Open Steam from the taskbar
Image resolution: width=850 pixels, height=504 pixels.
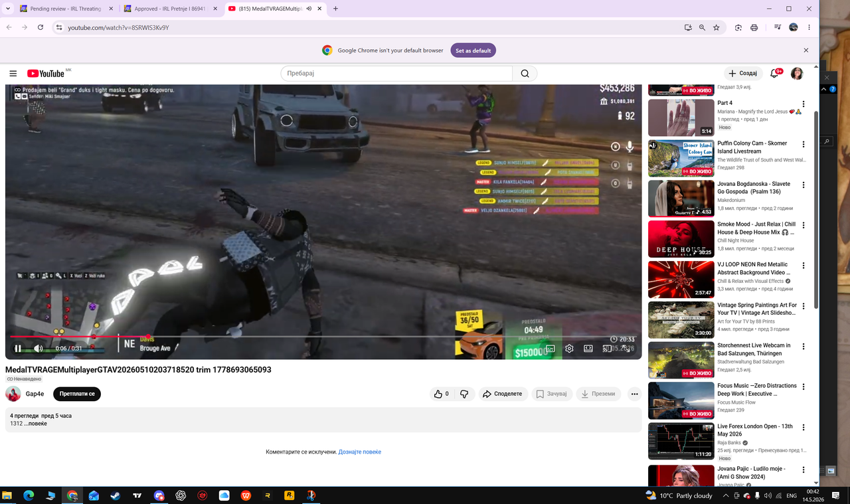pos(115,495)
